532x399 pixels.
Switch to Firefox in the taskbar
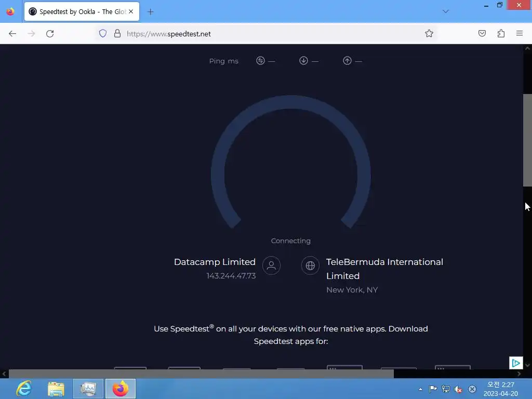point(120,389)
